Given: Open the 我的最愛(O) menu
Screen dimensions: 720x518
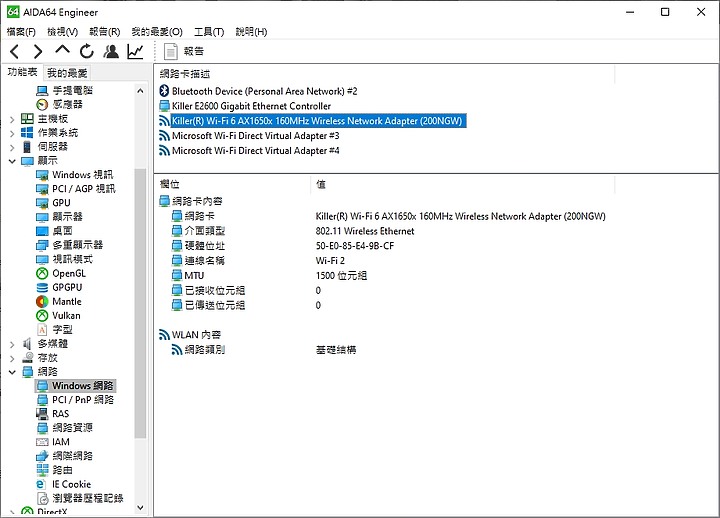Looking at the screenshot, I should (157, 32).
